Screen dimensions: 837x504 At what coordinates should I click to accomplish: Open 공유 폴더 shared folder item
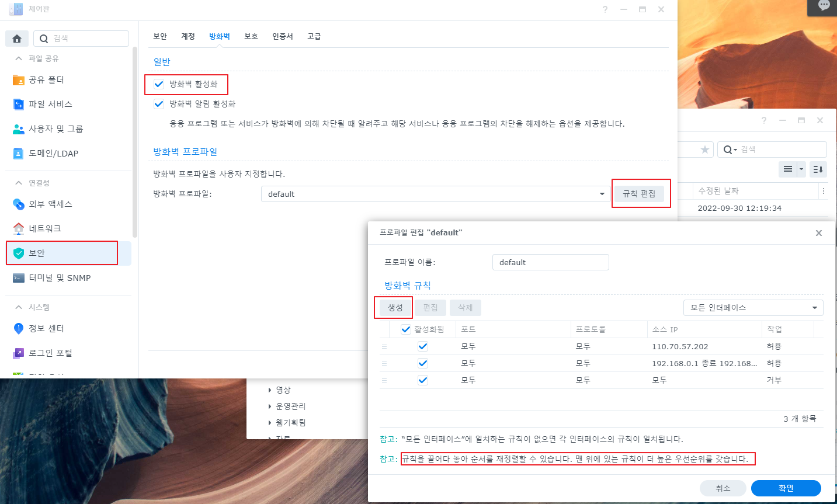[x=68, y=80]
